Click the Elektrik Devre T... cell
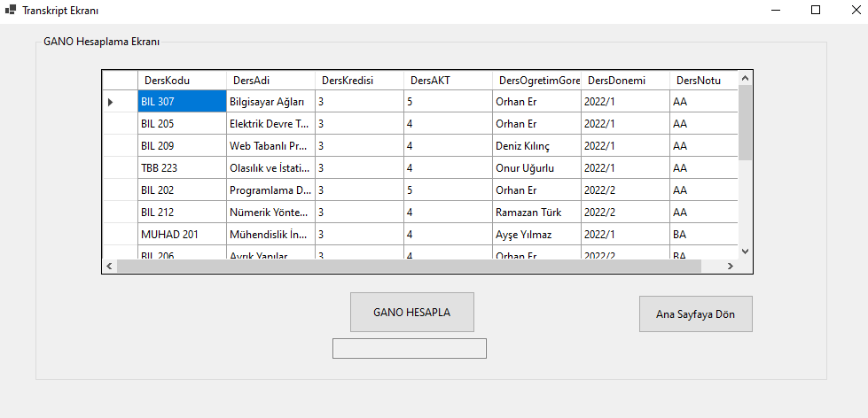 (270, 123)
